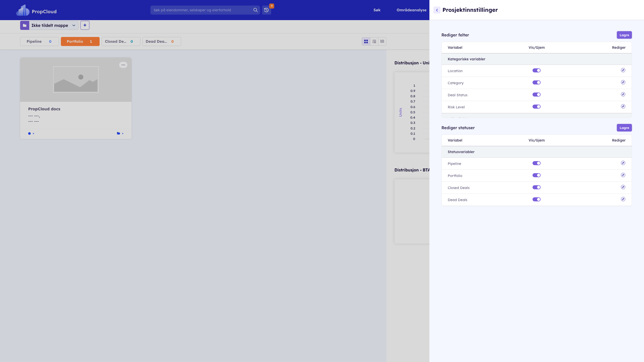
Task: Edit the Category variable
Action: (623, 82)
